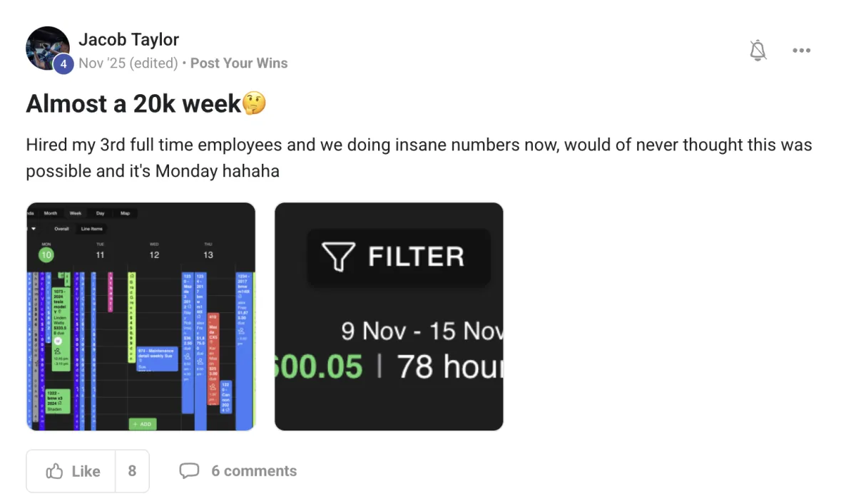Open Jacob Taylor's profile name link

click(x=128, y=39)
